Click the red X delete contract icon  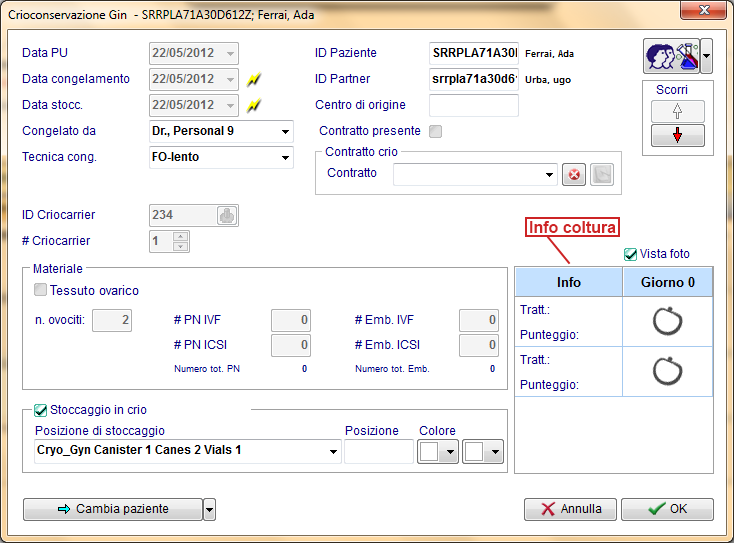[574, 175]
